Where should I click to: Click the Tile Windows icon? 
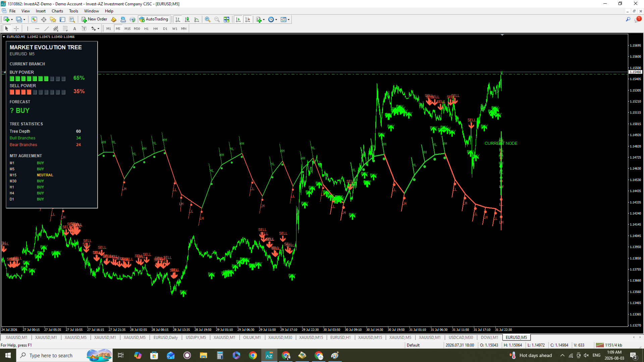click(x=226, y=19)
